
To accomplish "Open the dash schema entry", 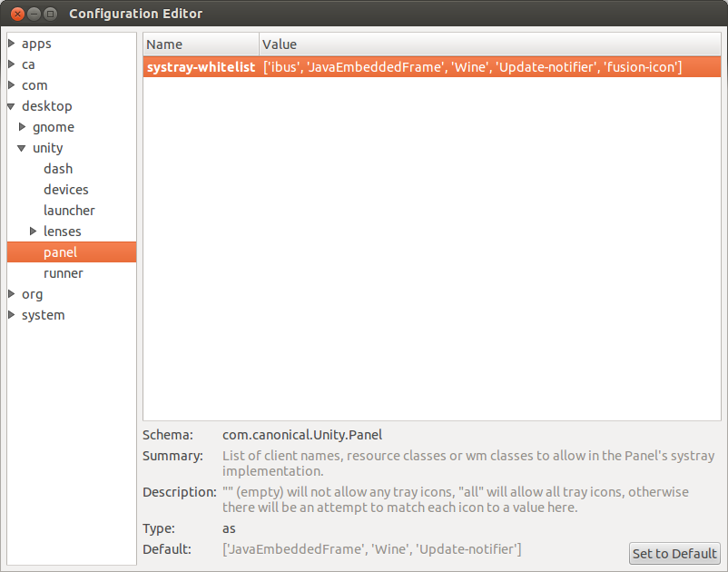I will [x=58, y=169].
